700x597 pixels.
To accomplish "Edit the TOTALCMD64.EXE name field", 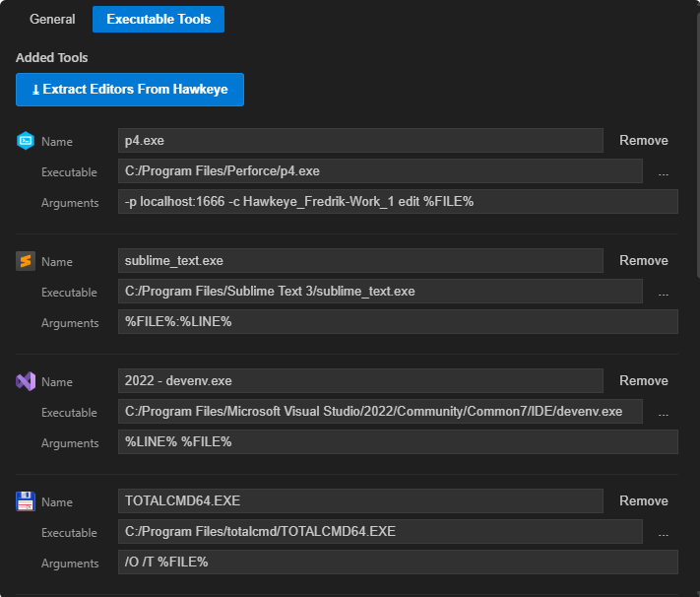I will pyautogui.click(x=360, y=500).
